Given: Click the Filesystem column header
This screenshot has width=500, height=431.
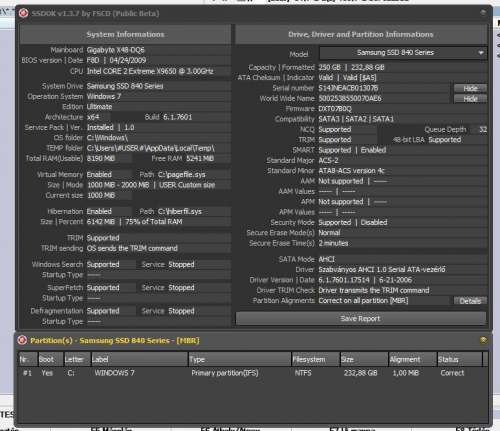Looking at the screenshot, I should (315, 359).
